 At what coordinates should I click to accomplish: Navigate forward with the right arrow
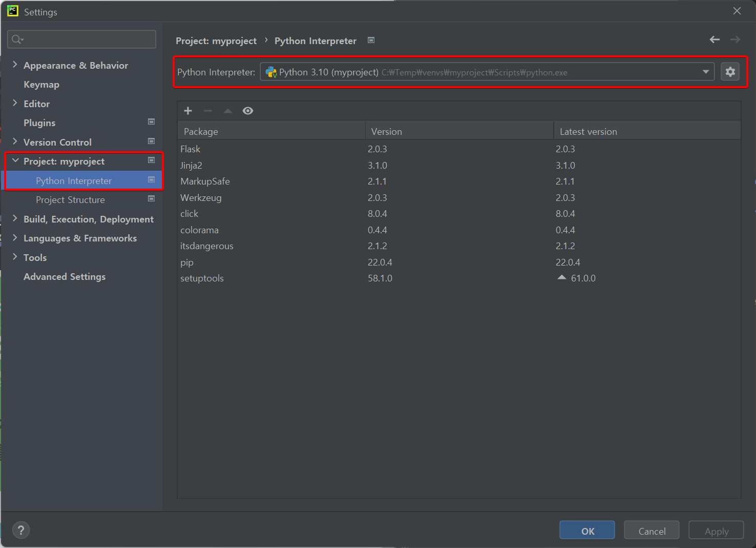[x=735, y=39]
